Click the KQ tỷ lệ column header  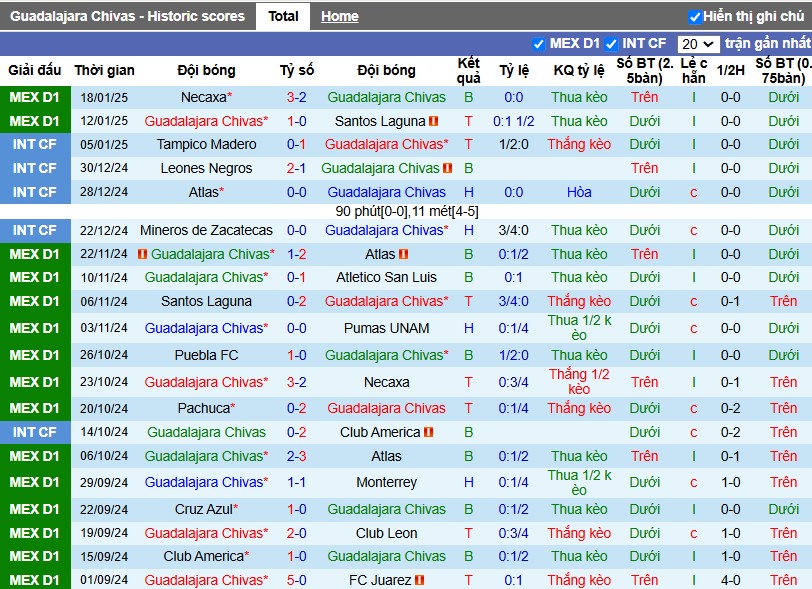click(579, 70)
